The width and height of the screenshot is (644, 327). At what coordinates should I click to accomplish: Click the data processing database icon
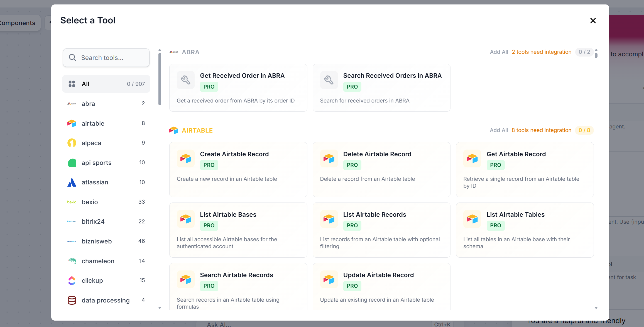point(72,300)
